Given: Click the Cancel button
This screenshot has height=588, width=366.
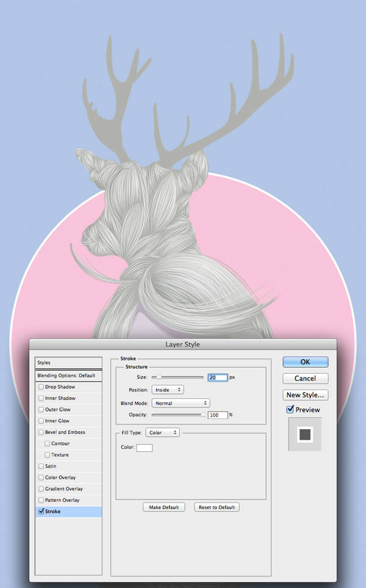Looking at the screenshot, I should click(x=306, y=379).
